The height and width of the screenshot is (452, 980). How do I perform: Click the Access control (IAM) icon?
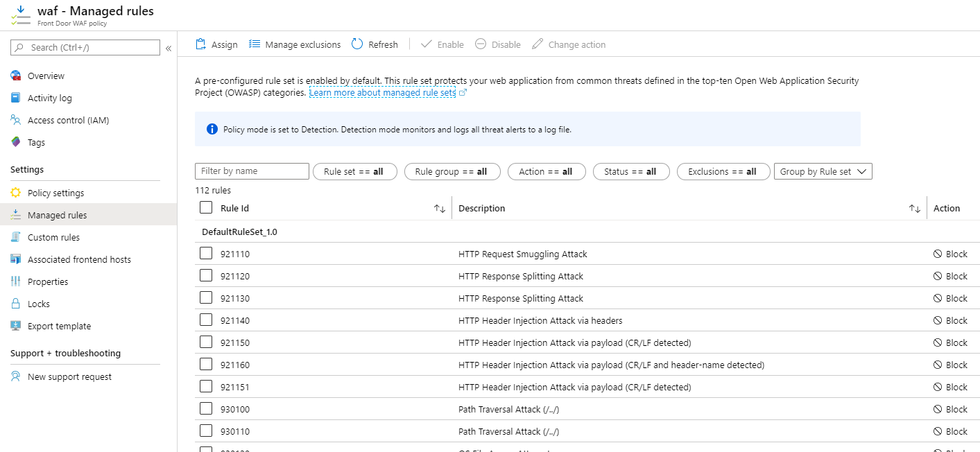16,121
